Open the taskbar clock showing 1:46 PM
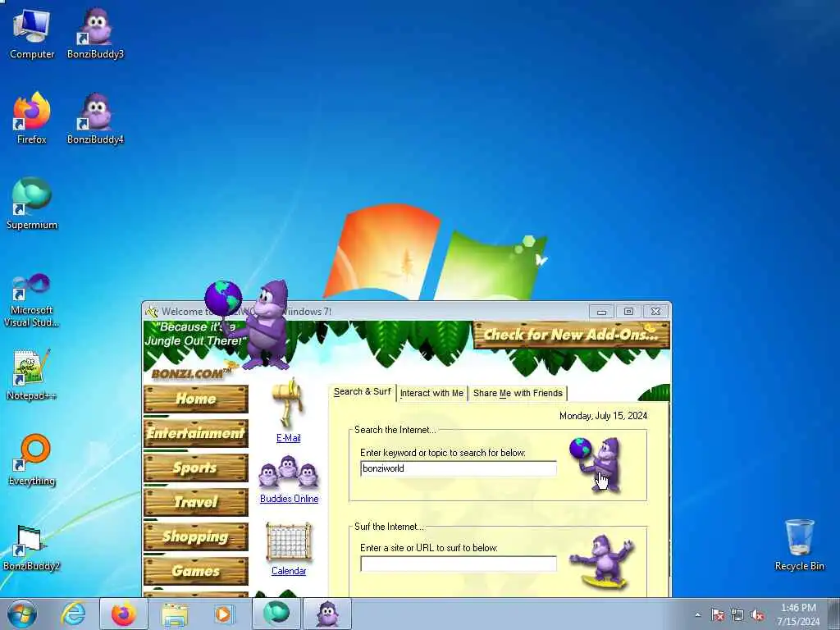The image size is (840, 630). tap(798, 614)
